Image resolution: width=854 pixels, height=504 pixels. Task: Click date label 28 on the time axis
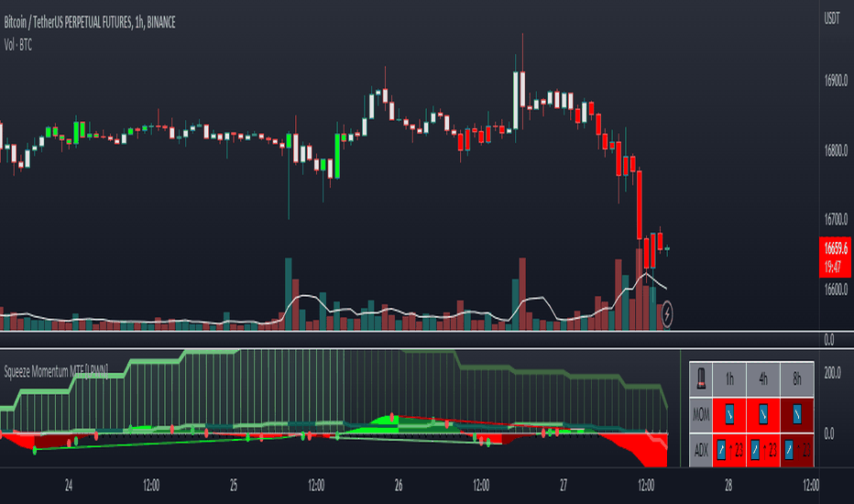coord(728,486)
